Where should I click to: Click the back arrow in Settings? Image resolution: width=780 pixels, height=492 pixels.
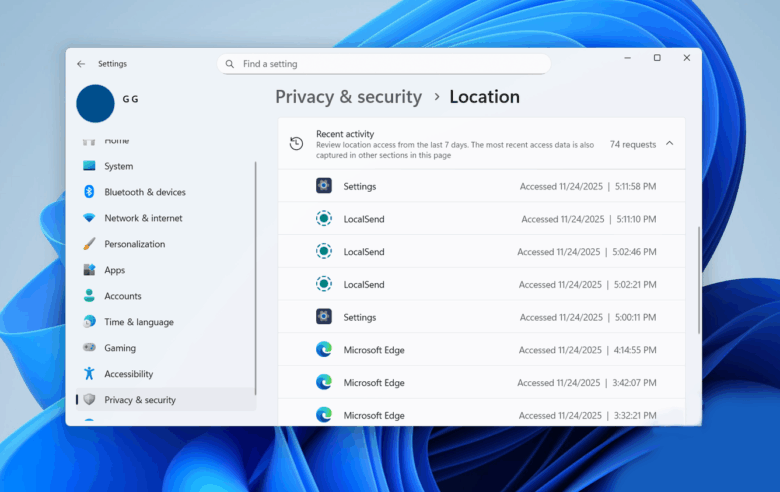(x=81, y=64)
